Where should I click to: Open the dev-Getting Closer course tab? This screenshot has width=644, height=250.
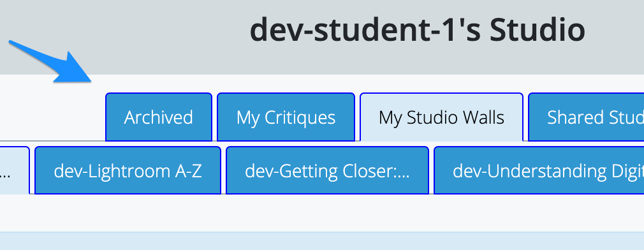tap(327, 170)
